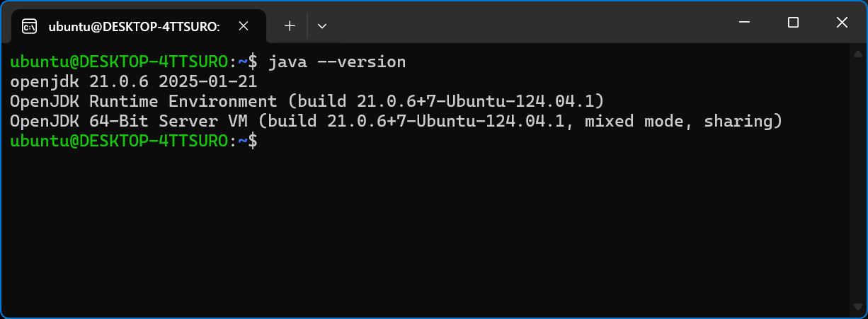Click the 'OpenJDK 64-Bit Server VM' text

click(x=129, y=121)
